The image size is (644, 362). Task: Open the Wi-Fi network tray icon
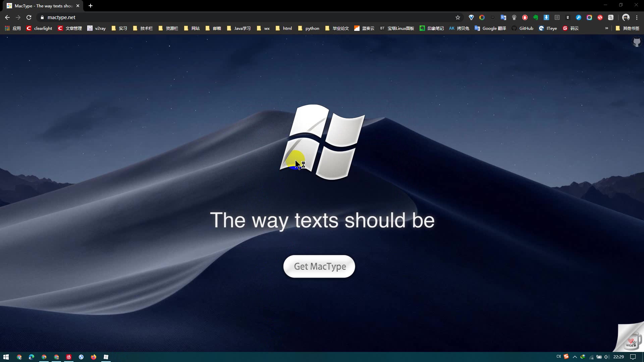tap(591, 357)
